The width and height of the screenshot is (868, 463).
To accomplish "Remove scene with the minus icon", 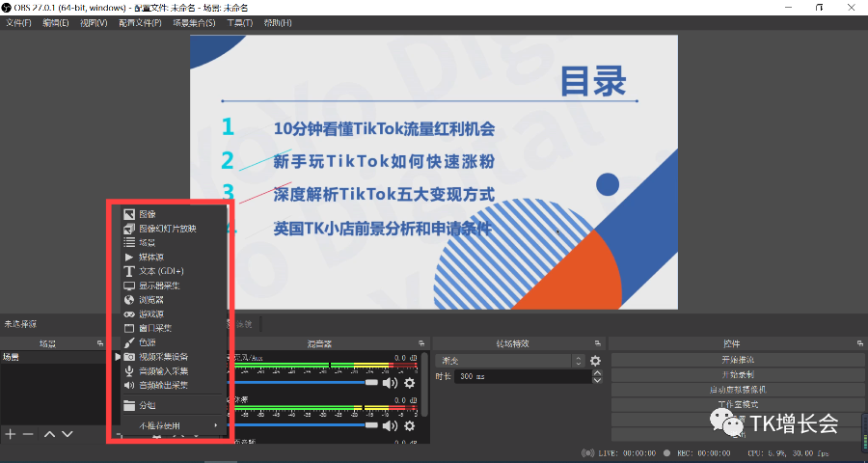I will pos(28,434).
